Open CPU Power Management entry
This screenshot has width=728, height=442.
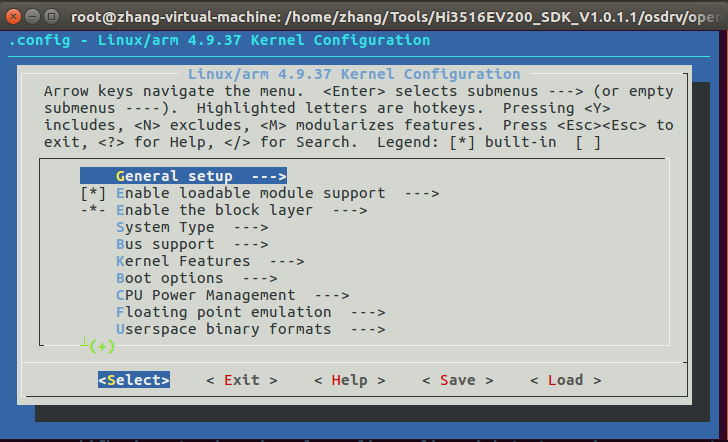pos(233,295)
